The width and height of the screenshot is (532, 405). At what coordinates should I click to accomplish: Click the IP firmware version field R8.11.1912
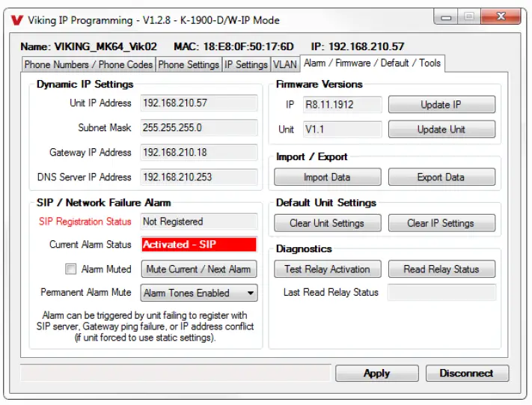(343, 105)
